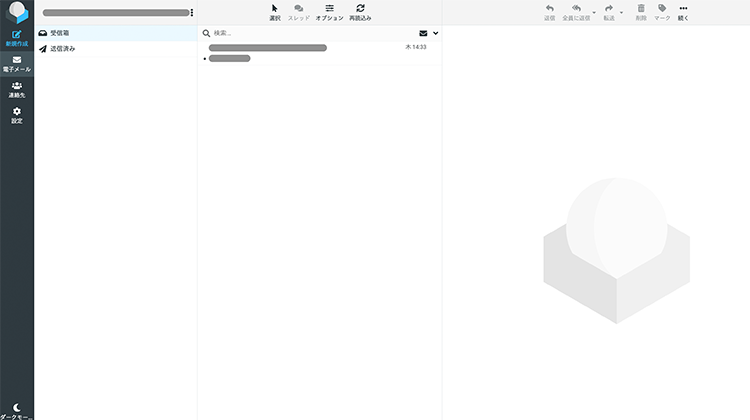Image resolution: width=750 pixels, height=420 pixels.
Task: Click the 再読込み refresh icon
Action: coord(360,12)
